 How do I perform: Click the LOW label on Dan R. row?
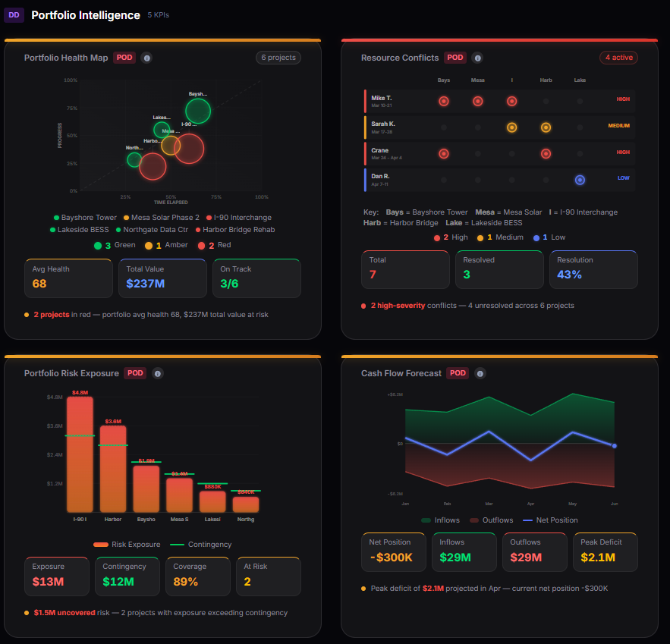624,178
